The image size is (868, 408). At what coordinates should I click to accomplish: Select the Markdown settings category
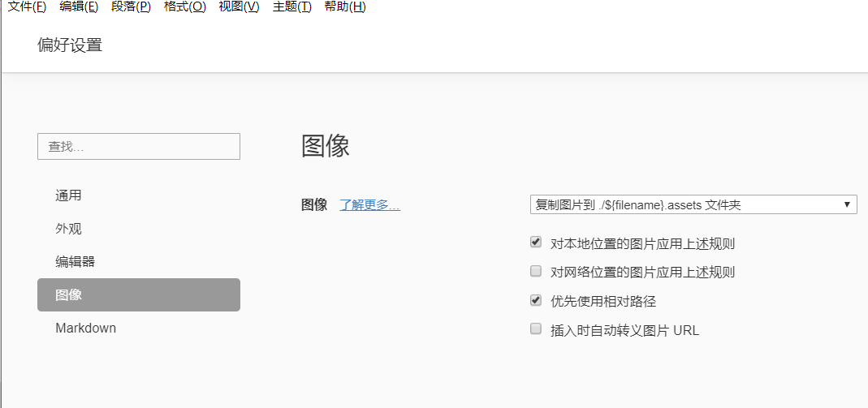click(138, 328)
